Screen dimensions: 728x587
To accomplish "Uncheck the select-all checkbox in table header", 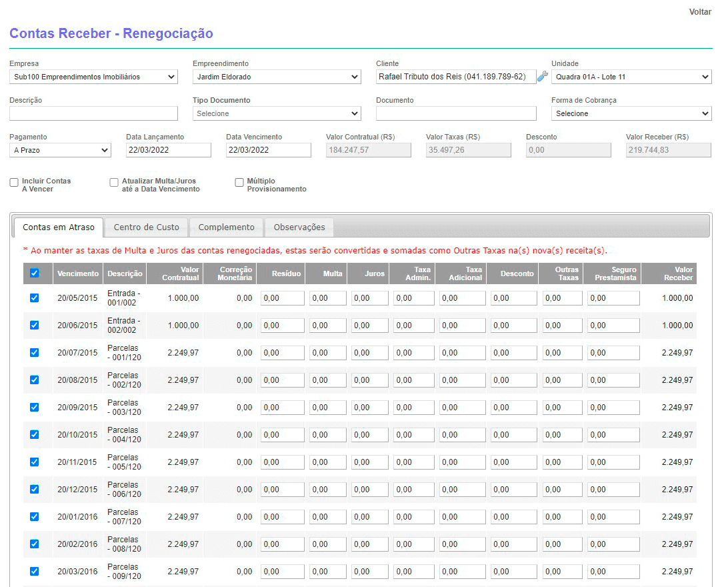I will coord(35,273).
